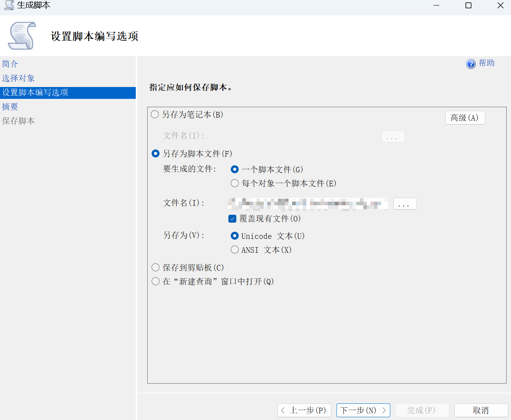The height and width of the screenshot is (420, 511).
Task: Click the browse button beside script file name
Action: tap(405, 204)
